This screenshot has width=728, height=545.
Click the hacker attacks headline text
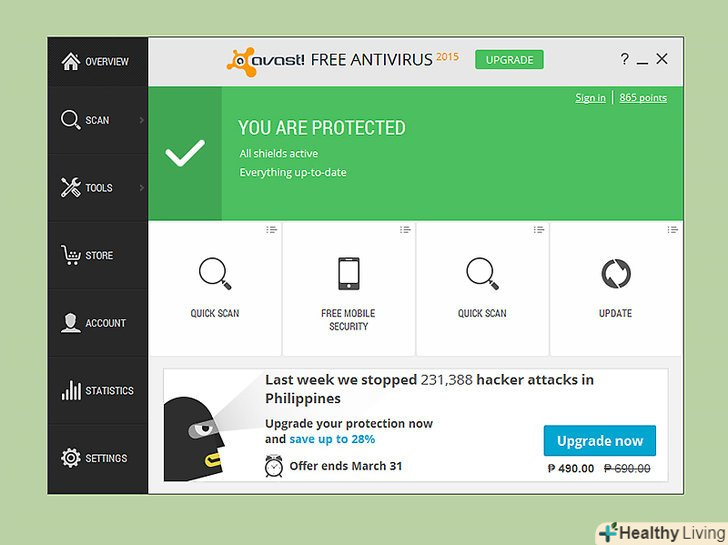pos(429,389)
